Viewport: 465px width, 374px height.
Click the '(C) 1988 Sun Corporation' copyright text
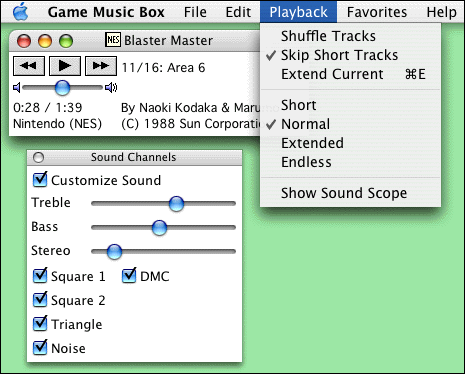coord(191,124)
